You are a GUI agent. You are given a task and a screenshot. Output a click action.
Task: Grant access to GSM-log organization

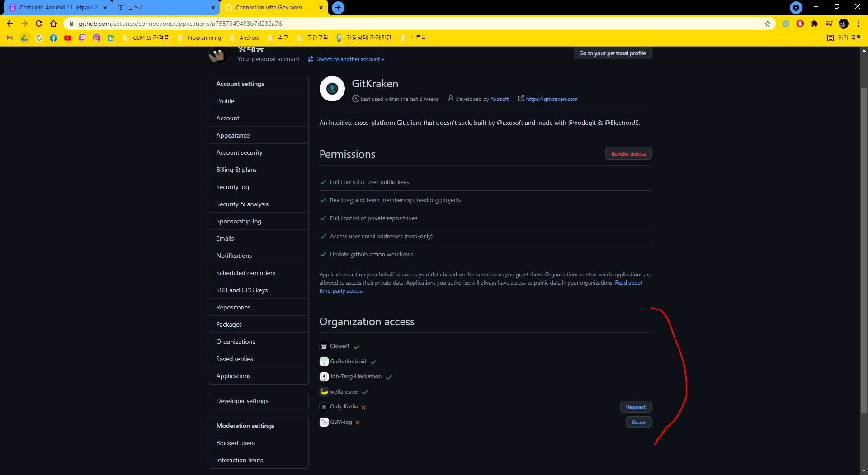click(x=639, y=423)
